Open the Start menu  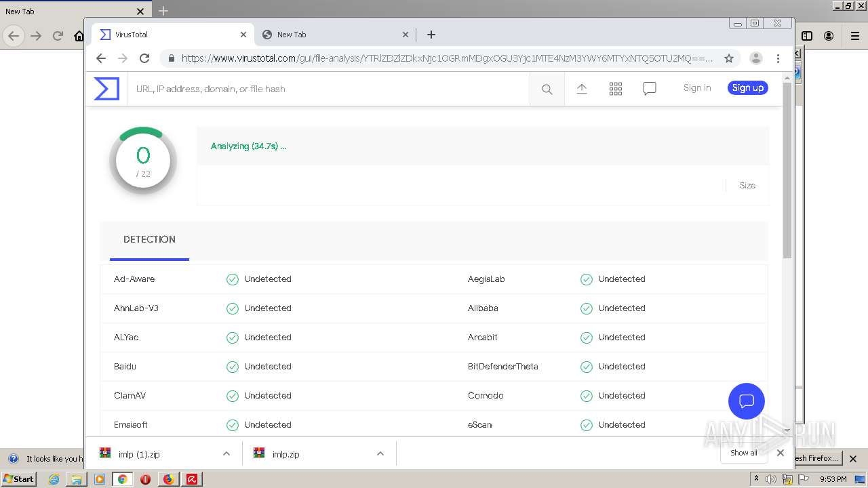pyautogui.click(x=18, y=479)
